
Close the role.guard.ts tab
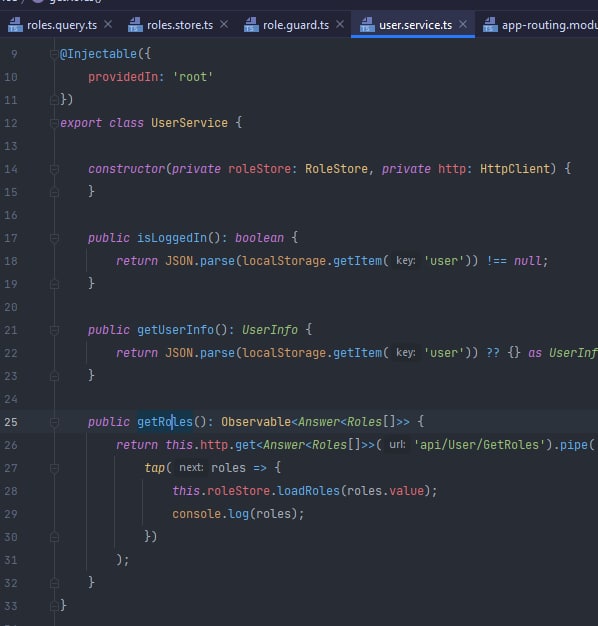pos(340,25)
